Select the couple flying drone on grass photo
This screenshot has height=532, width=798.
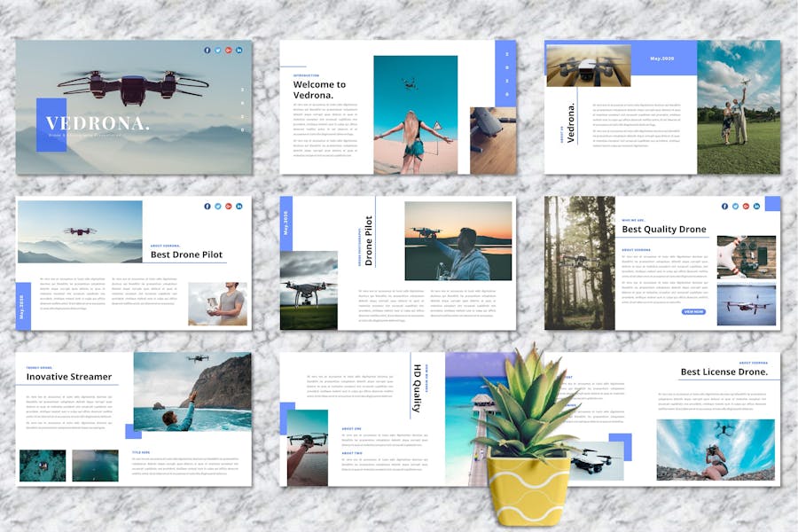click(x=739, y=106)
